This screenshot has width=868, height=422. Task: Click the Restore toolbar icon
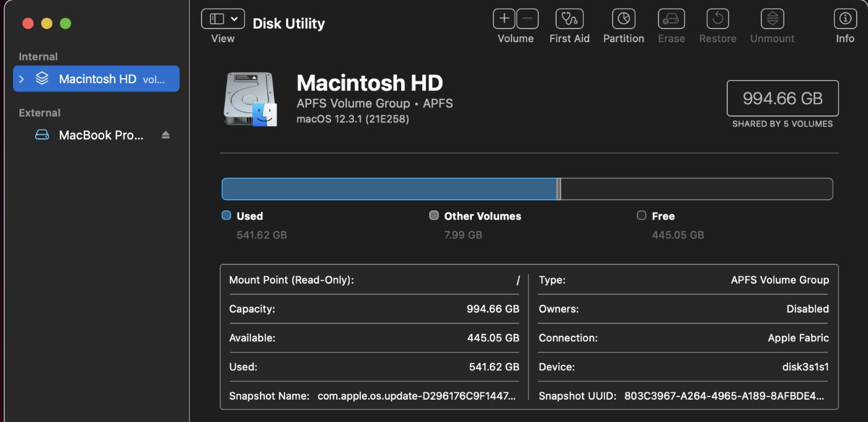(717, 19)
